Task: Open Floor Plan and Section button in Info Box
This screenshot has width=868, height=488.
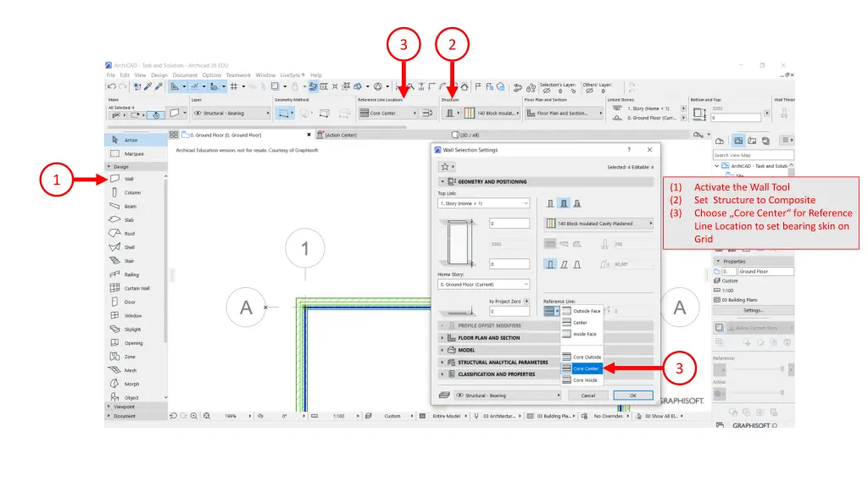Action: [564, 113]
